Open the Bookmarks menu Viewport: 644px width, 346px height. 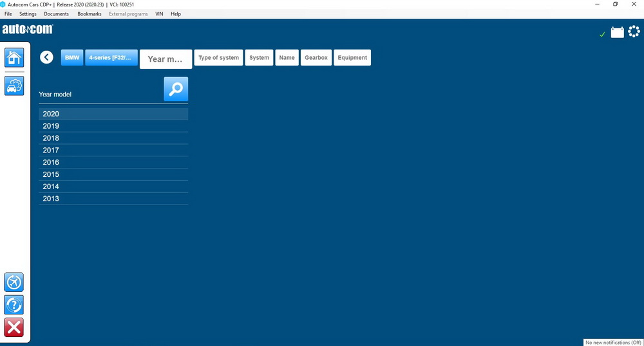(x=89, y=14)
